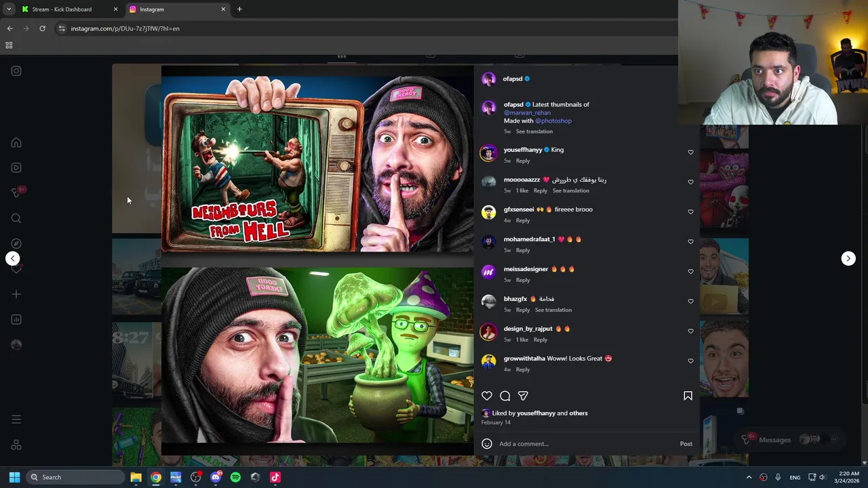Open Reels from the sidebar
The image size is (868, 488).
coord(16,168)
